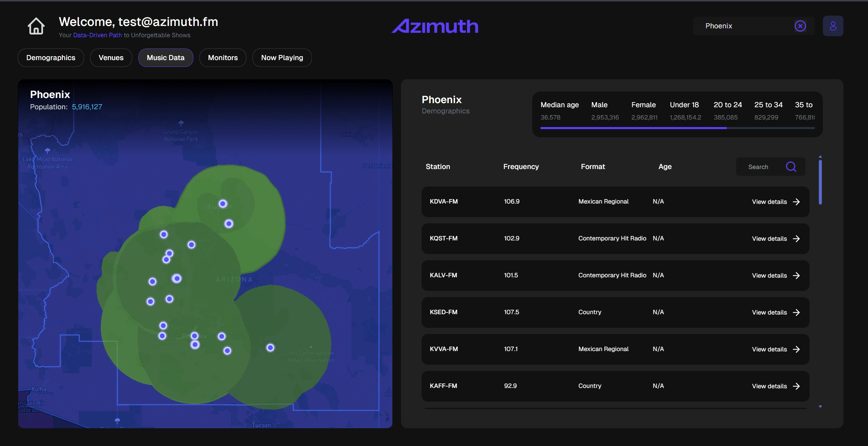Click arrow icon for KAFF-FM row

796,386
